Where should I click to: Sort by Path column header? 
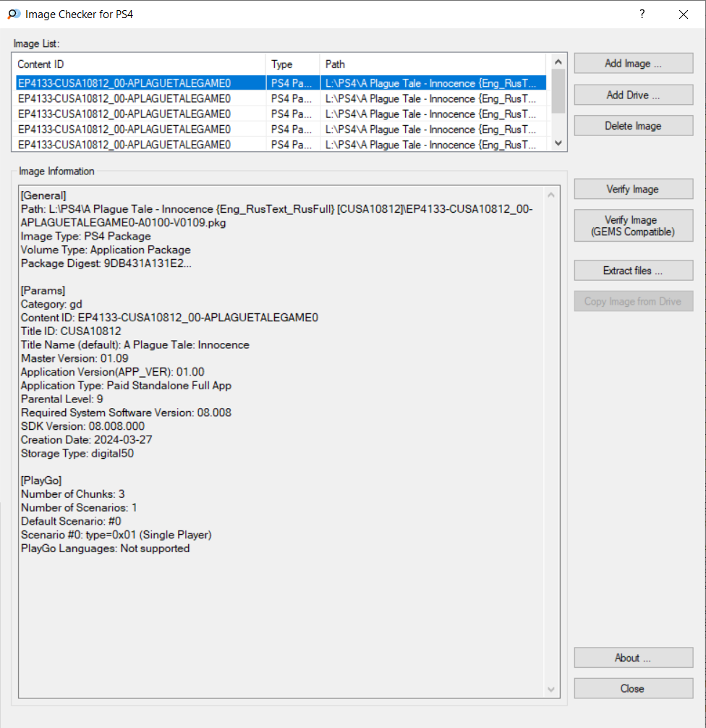[433, 64]
